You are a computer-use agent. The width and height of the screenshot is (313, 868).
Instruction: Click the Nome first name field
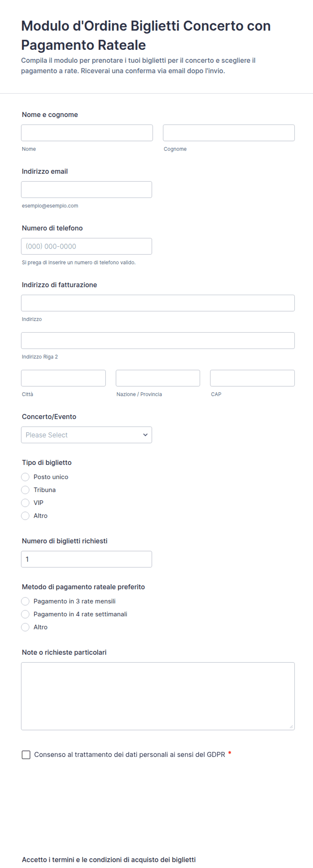click(x=86, y=133)
